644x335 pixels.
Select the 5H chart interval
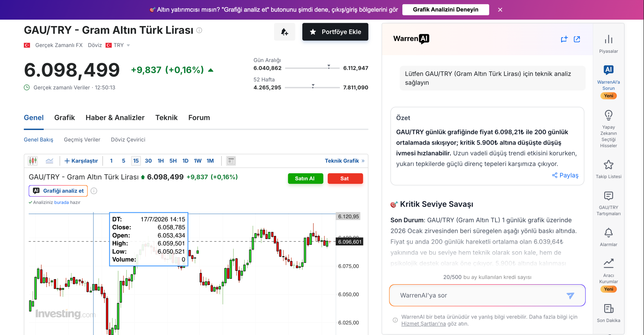173,161
